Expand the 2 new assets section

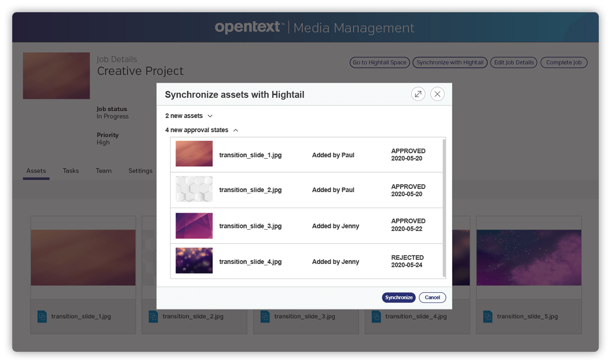pyautogui.click(x=189, y=116)
